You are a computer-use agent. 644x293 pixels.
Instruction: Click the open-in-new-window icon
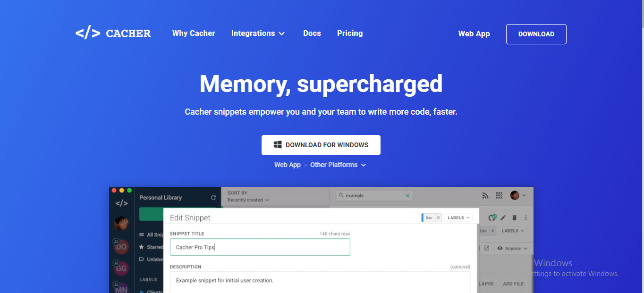[487, 248]
